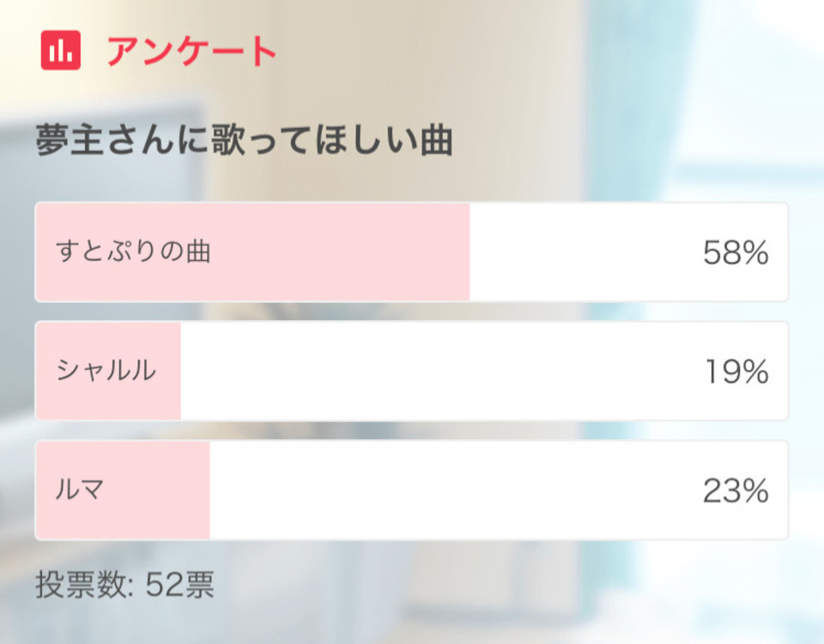Viewport: 824px width, 644px height.
Task: Click the アンケート heading text
Action: coord(191,51)
